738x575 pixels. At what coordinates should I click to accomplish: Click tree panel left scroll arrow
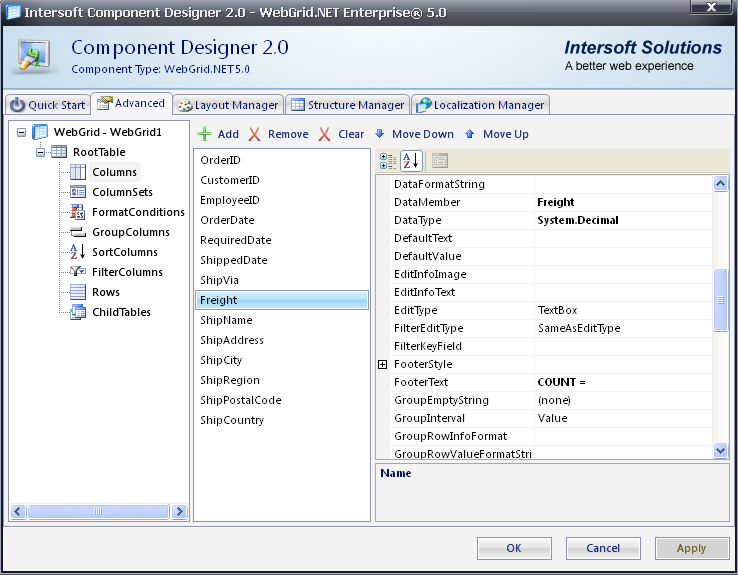(x=18, y=511)
